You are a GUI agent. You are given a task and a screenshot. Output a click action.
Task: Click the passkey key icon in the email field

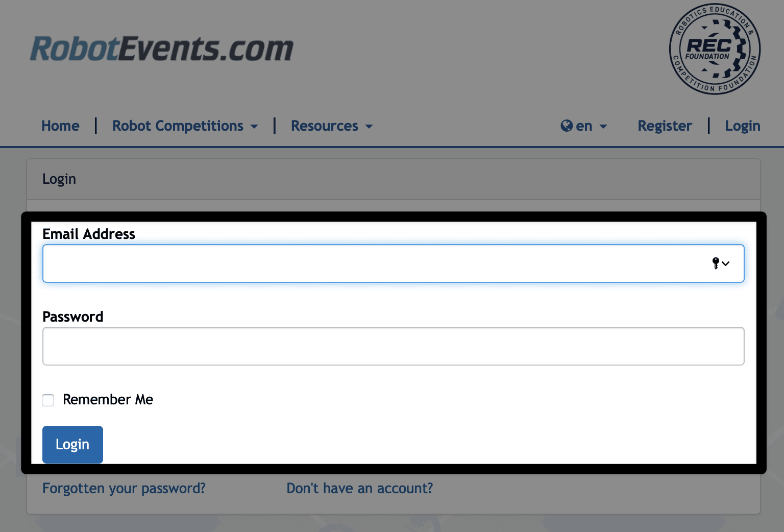(716, 263)
